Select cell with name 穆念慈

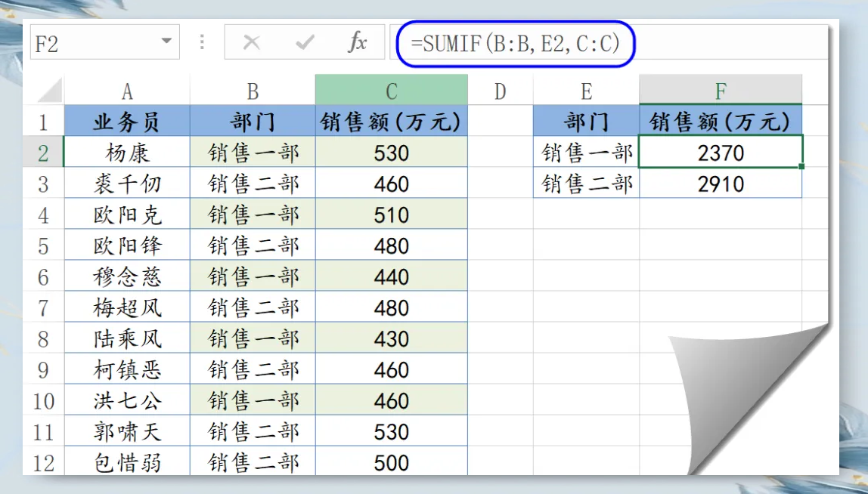pyautogui.click(x=127, y=276)
